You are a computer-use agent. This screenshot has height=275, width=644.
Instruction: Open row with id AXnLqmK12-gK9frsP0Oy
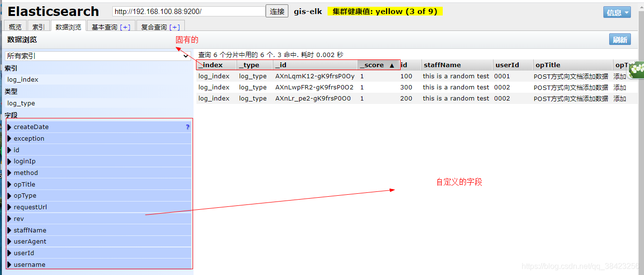(315, 76)
